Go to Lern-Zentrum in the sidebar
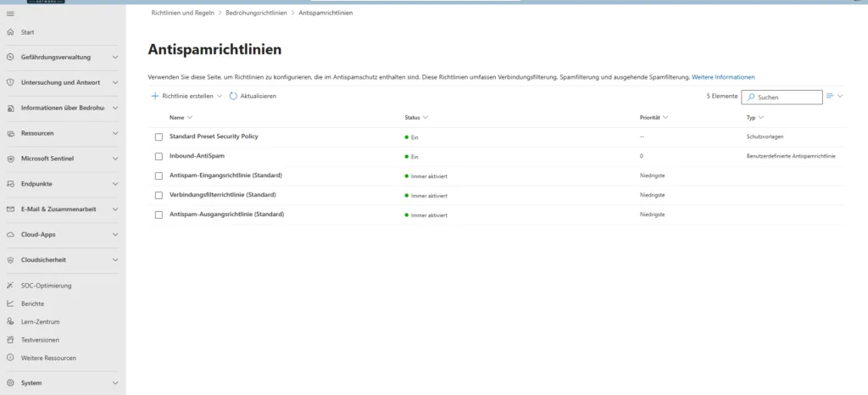The image size is (868, 395). pos(40,321)
